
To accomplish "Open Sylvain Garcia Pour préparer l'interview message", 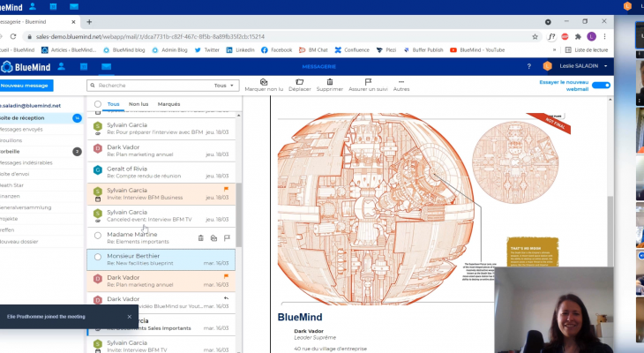I will (x=161, y=128).
